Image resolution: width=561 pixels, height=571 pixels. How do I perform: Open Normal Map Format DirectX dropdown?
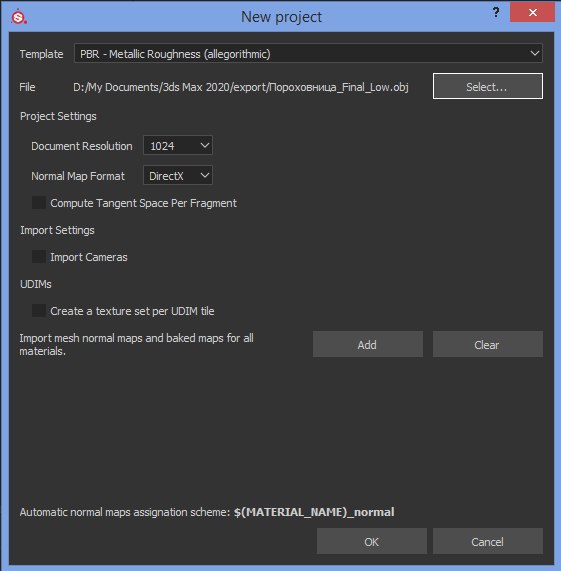(x=178, y=176)
